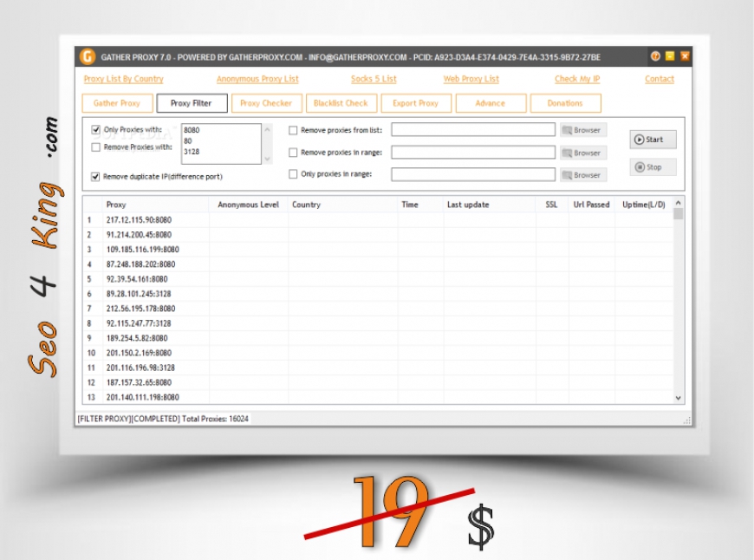Minimize the Gather Proxy window
This screenshot has width=754, height=560.
click(670, 56)
